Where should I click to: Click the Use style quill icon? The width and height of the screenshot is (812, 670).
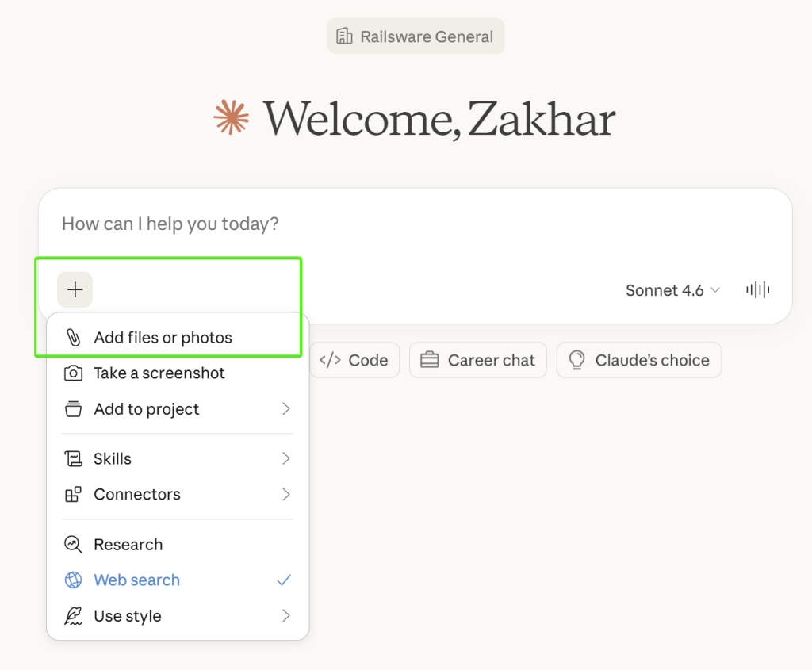(71, 615)
